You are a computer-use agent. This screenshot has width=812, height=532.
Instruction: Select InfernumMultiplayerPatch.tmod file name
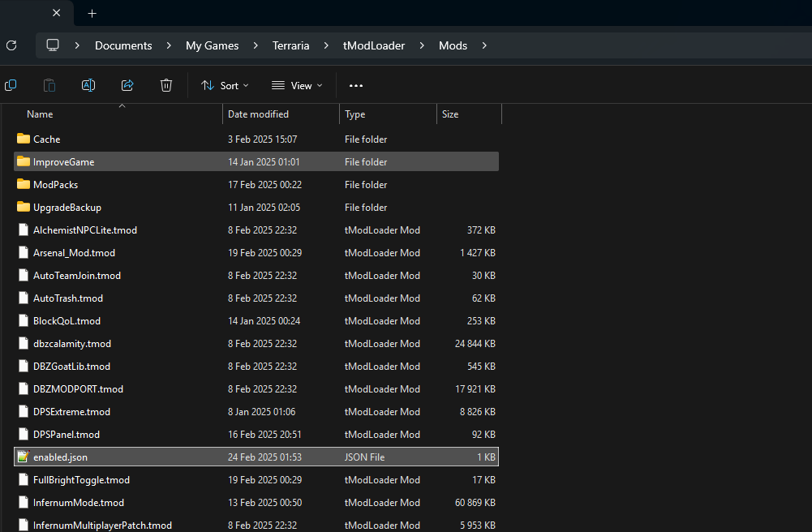102,526
